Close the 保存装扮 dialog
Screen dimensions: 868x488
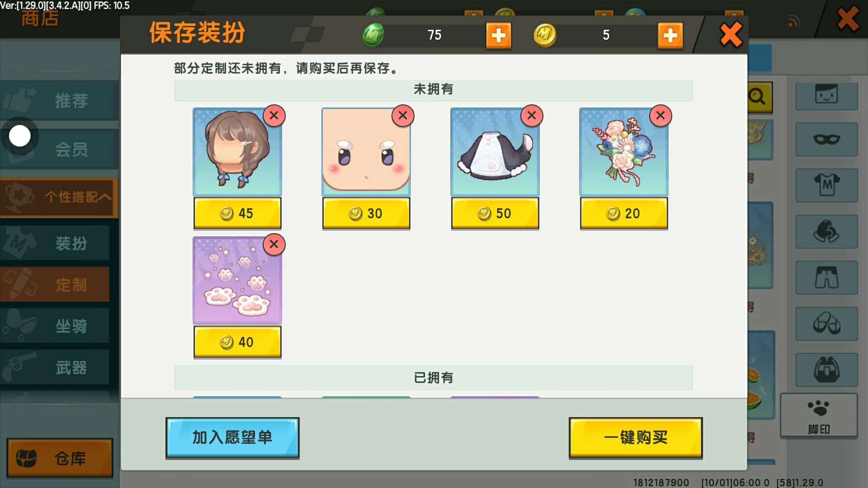(x=731, y=34)
